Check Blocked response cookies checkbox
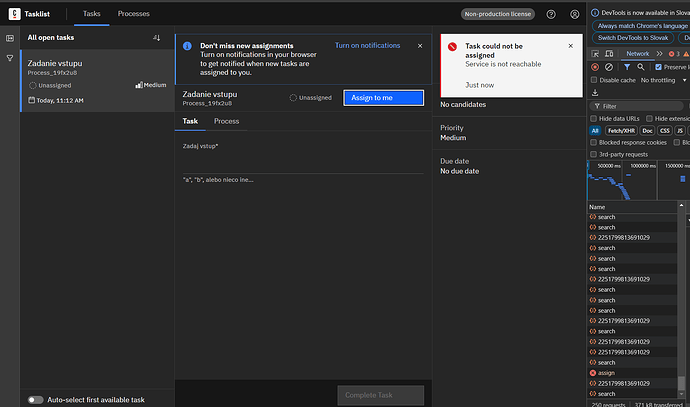 coord(593,142)
